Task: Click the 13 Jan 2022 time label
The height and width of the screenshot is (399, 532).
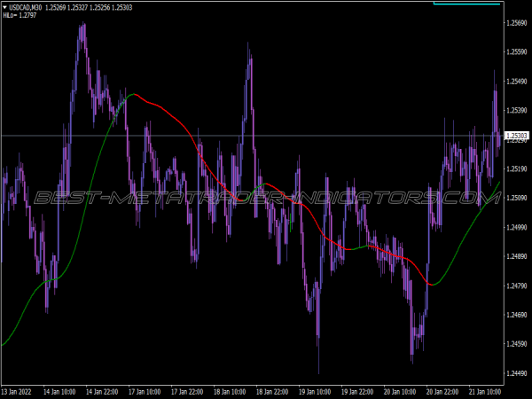Action: [16, 392]
